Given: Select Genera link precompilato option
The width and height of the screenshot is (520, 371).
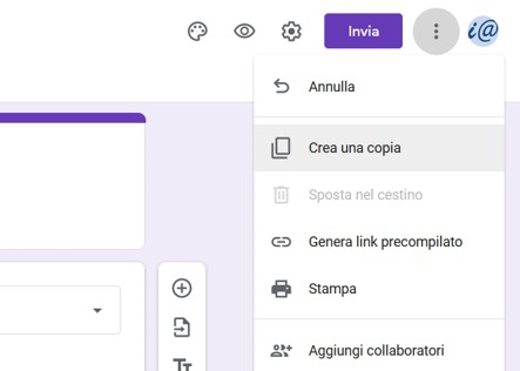Looking at the screenshot, I should click(379, 242).
